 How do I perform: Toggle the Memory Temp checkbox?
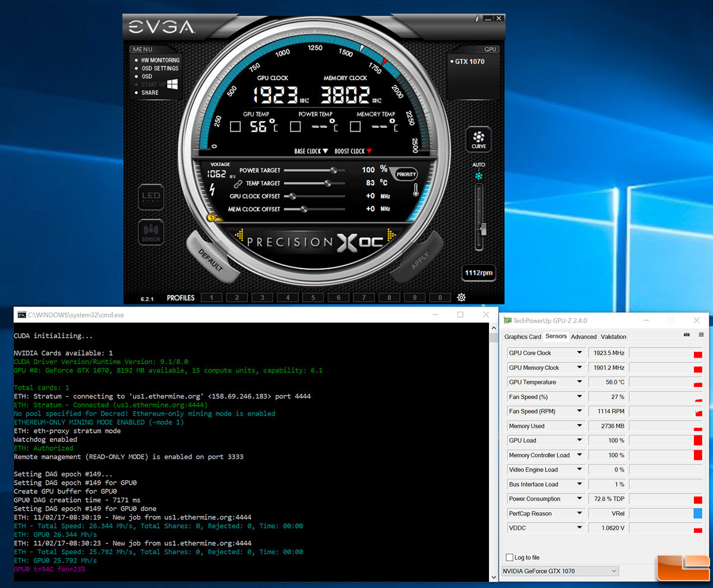[x=355, y=127]
